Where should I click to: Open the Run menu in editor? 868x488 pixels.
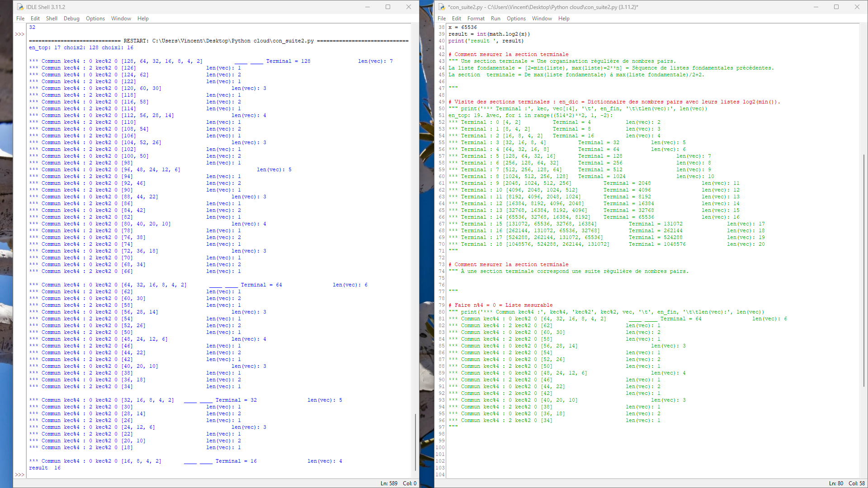[495, 19]
